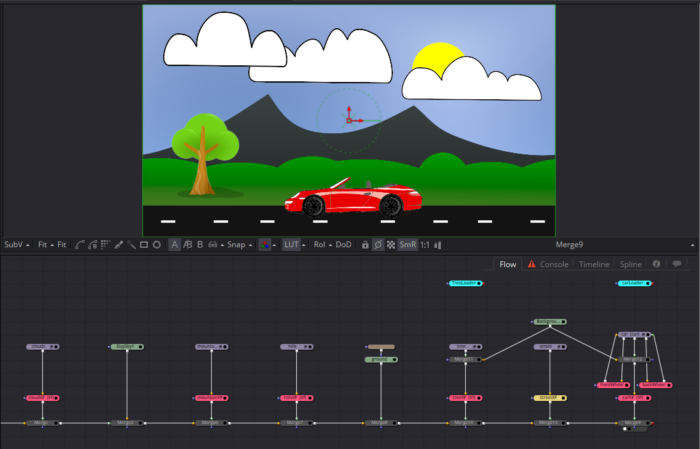Select the DaySky1 node
Viewport: 700px width, 449px height.
pyautogui.click(x=127, y=346)
